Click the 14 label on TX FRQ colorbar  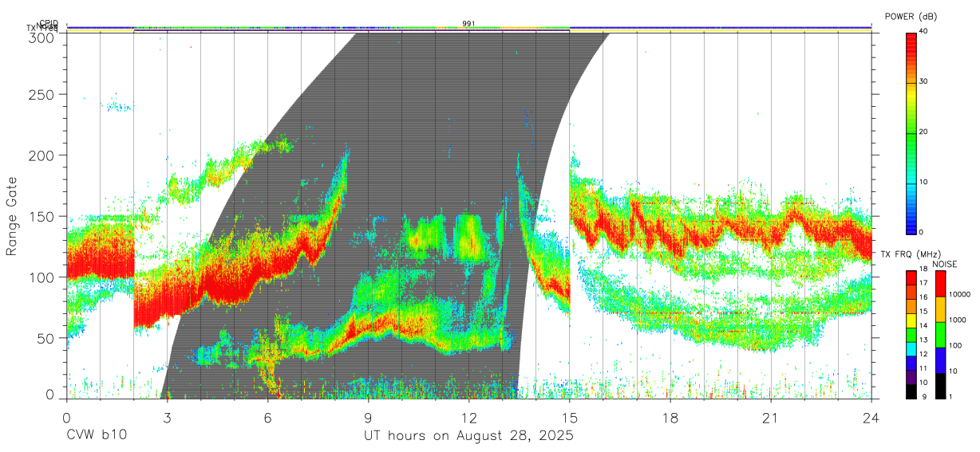coord(922,325)
